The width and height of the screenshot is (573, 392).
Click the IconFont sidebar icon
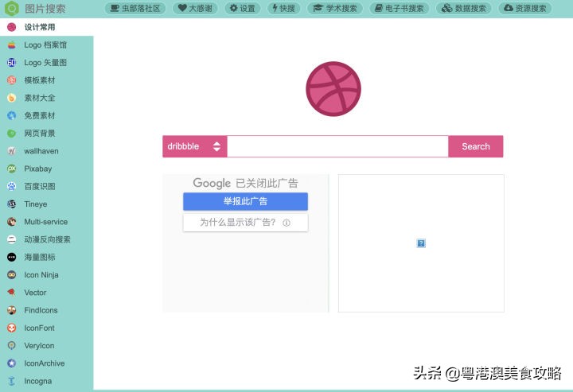pyautogui.click(x=12, y=328)
